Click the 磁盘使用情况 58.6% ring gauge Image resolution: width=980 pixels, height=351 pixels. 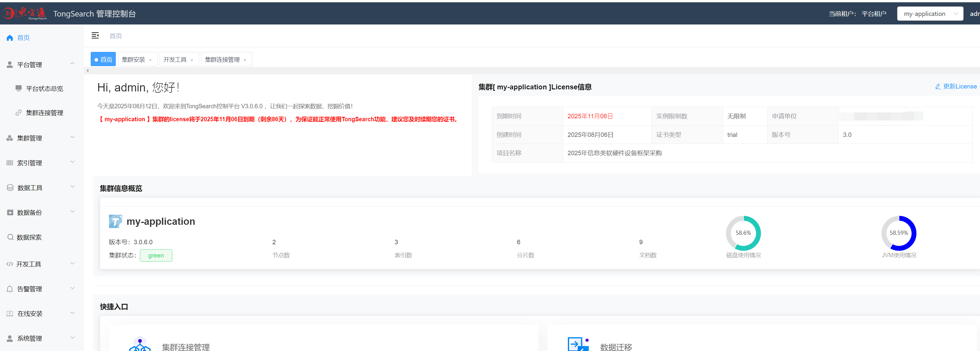tap(743, 233)
